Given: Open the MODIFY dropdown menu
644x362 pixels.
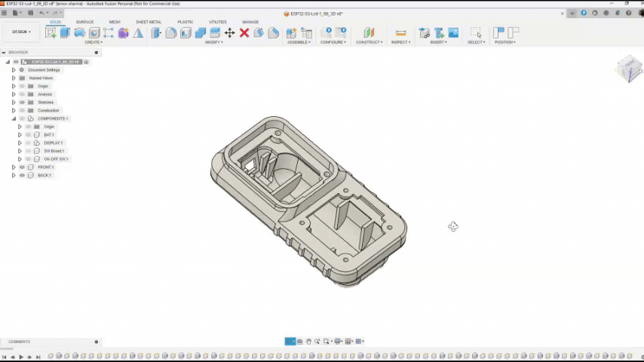Looking at the screenshot, I should click(x=214, y=42).
